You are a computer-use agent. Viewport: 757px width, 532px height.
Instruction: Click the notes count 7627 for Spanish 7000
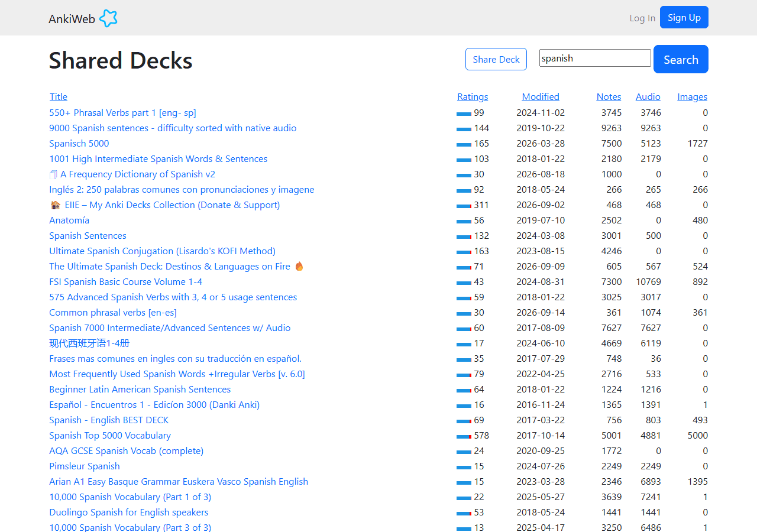coord(612,327)
